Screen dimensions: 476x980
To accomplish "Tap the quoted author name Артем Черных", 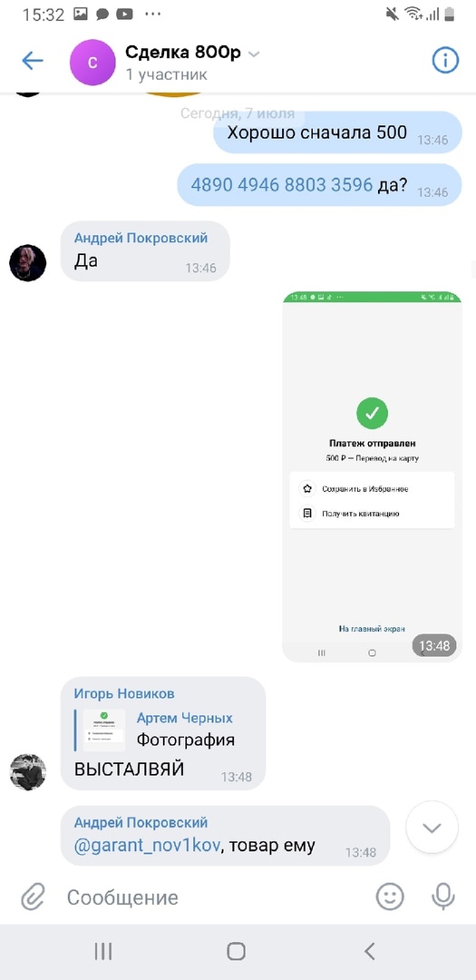I will (184, 718).
